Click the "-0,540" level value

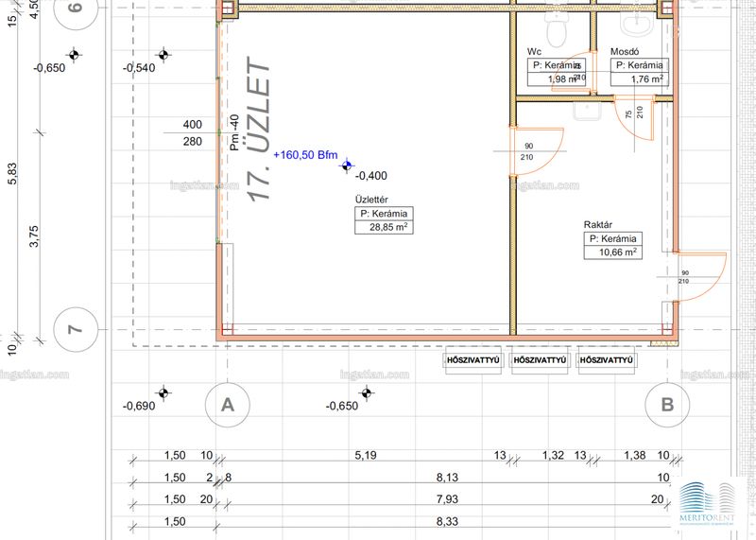(139, 68)
